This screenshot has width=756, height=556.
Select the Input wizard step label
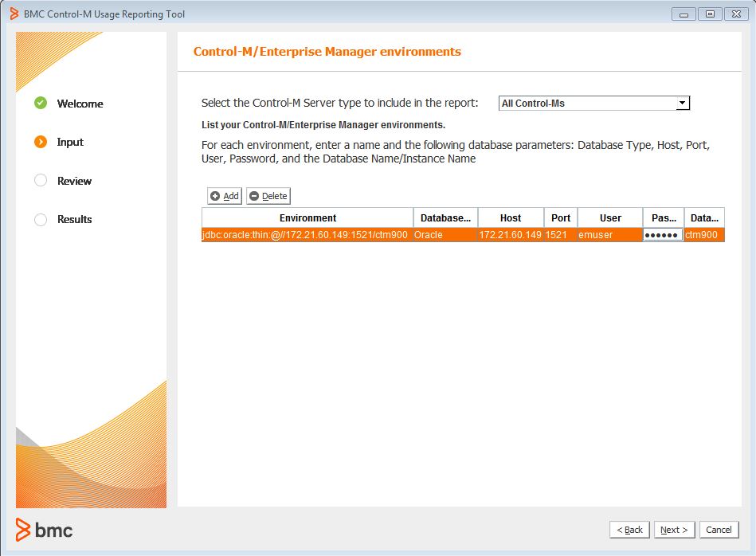[70, 143]
